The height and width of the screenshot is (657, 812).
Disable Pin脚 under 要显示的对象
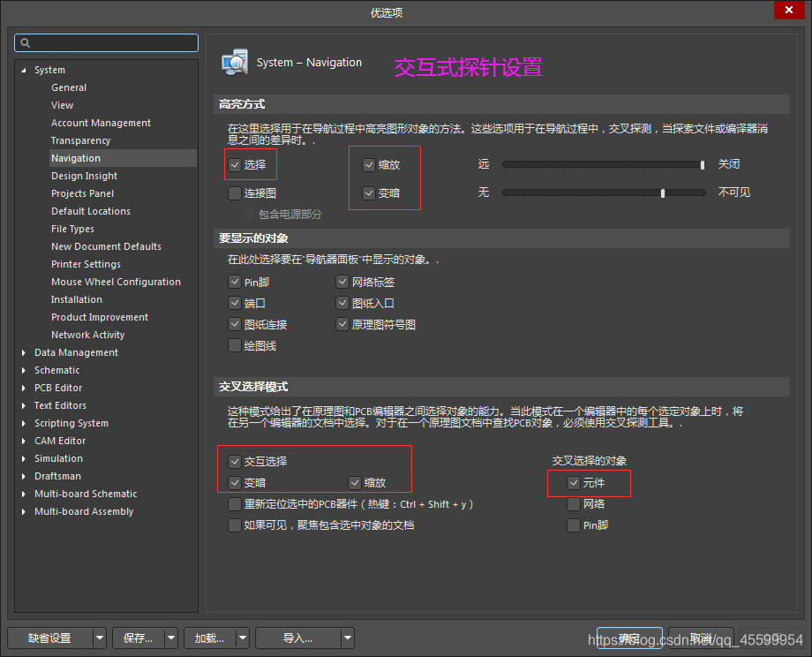click(x=234, y=281)
